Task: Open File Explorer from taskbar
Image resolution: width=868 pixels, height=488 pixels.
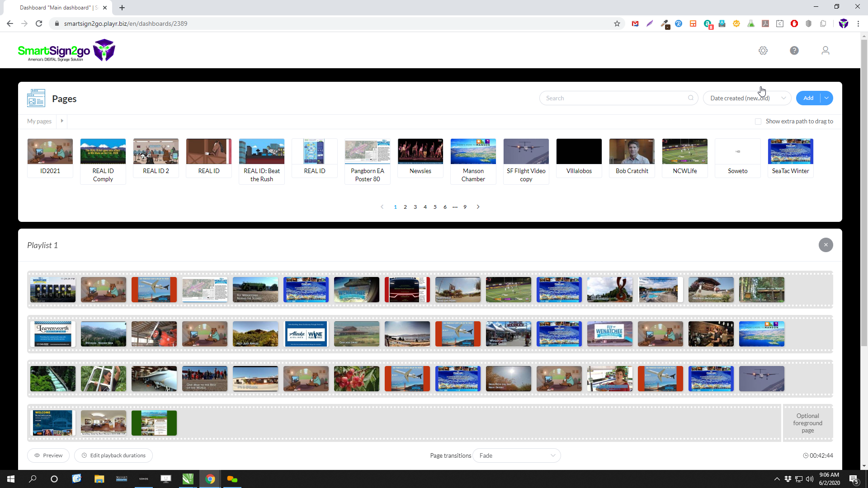Action: (x=99, y=479)
